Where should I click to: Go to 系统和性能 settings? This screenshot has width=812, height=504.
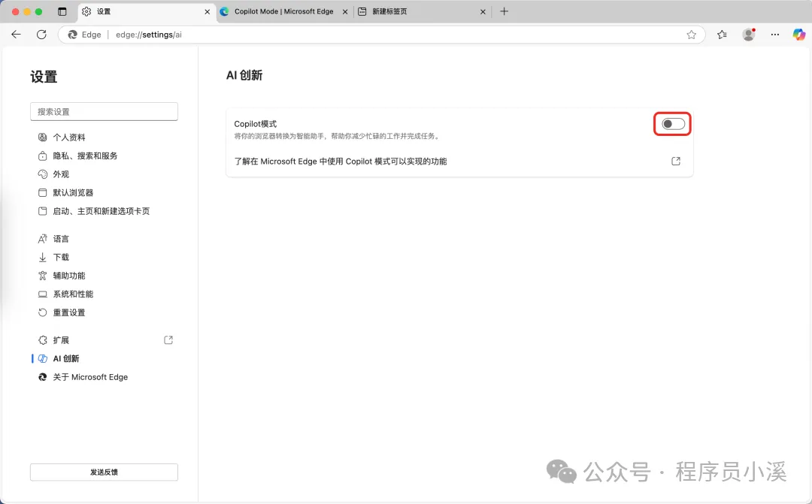(x=73, y=294)
